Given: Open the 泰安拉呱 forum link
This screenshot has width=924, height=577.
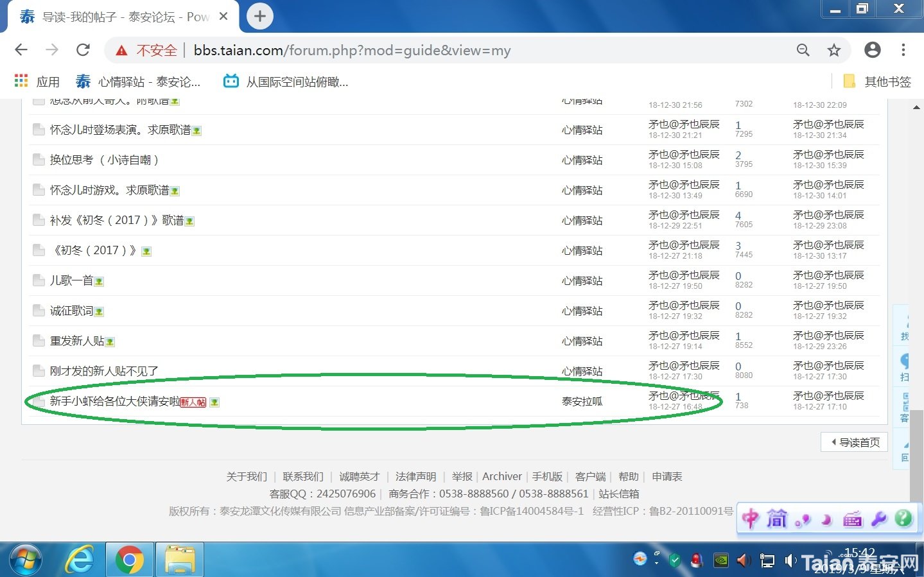Looking at the screenshot, I should click(582, 401).
